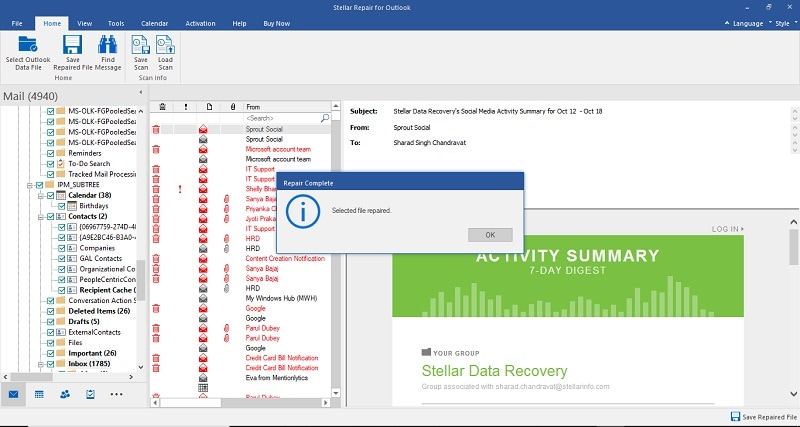Viewport: 800px width, 427px height.
Task: Click Load Scan icon
Action: pyautogui.click(x=165, y=44)
